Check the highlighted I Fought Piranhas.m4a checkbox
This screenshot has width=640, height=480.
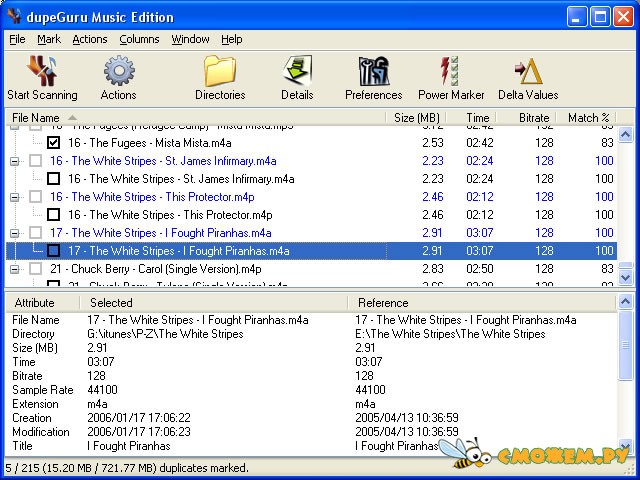tap(53, 251)
